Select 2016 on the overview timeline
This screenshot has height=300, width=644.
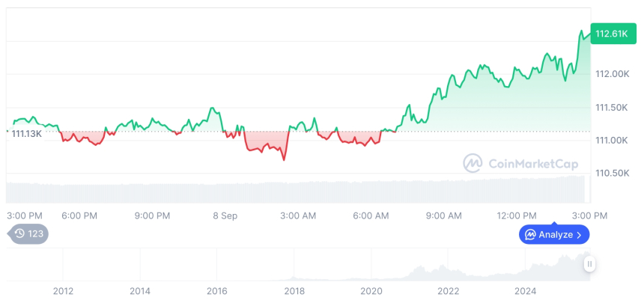(x=217, y=290)
